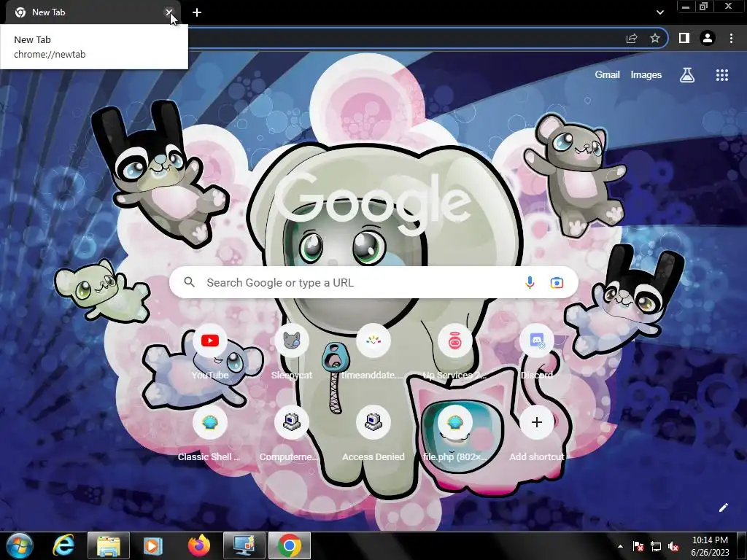This screenshot has height=560, width=747.
Task: Toggle the Chrome side panel
Action: click(684, 38)
